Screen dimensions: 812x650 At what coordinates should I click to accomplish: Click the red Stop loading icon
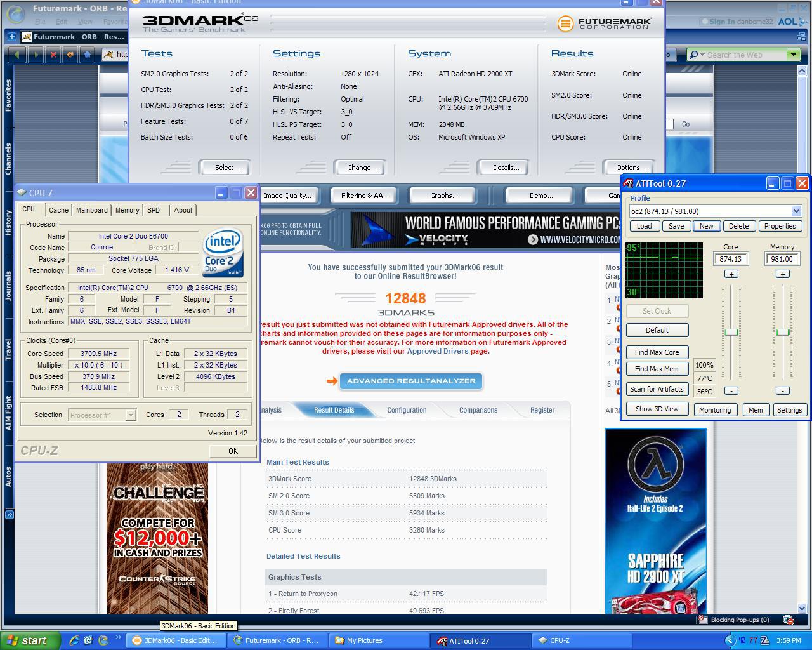pyautogui.click(x=53, y=55)
